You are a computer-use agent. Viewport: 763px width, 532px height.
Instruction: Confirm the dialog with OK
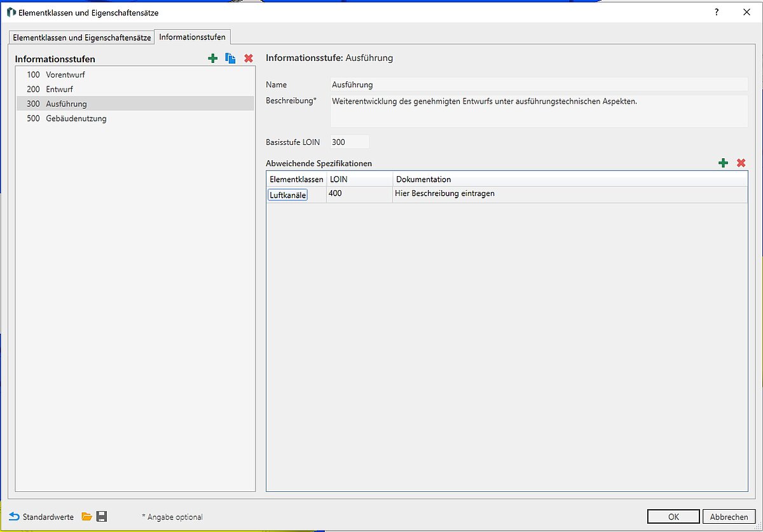coord(673,517)
